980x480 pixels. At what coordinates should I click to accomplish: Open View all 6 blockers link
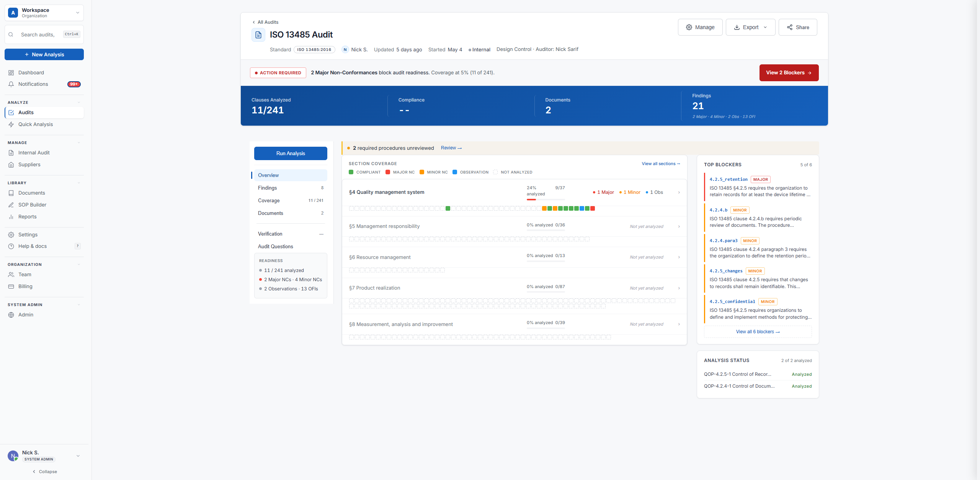(x=758, y=332)
